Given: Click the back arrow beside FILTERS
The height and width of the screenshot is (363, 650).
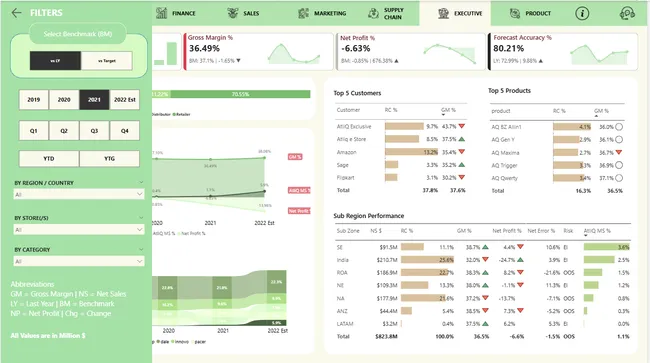Looking at the screenshot, I should [x=16, y=13].
